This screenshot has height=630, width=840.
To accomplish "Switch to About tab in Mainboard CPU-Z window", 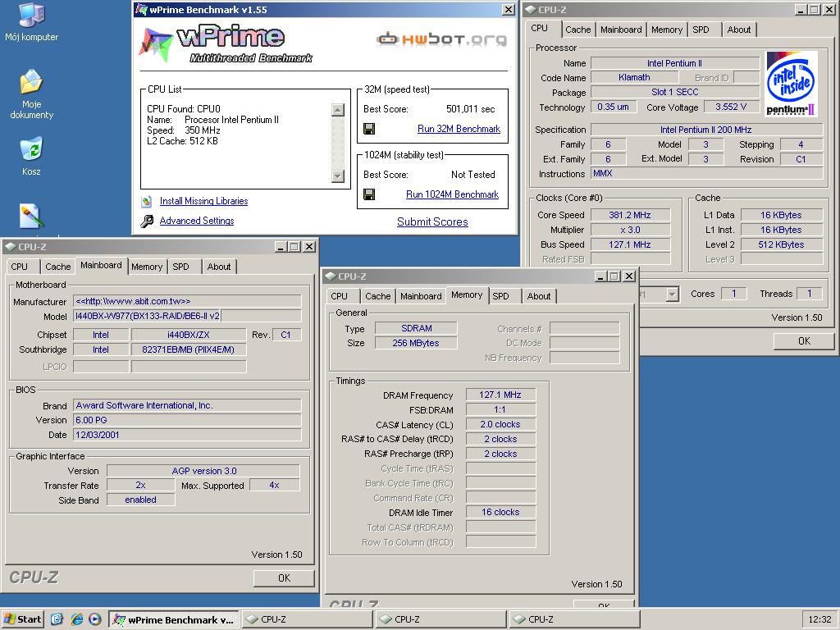I will click(219, 267).
